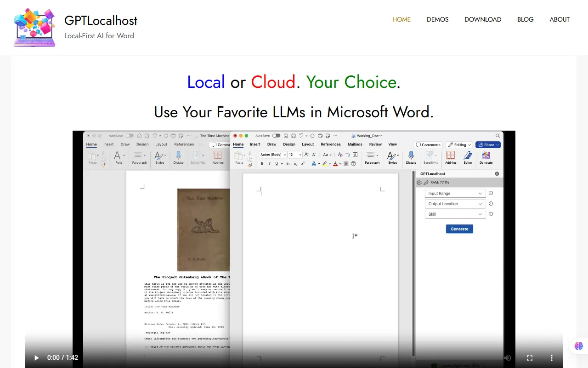Click the Generate ribbon icon in Word
Image resolution: width=588 pixels, height=368 pixels.
pyautogui.click(x=486, y=157)
